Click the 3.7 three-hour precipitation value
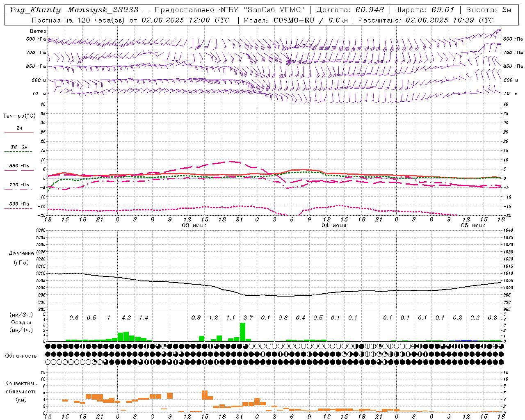 tap(248, 318)
